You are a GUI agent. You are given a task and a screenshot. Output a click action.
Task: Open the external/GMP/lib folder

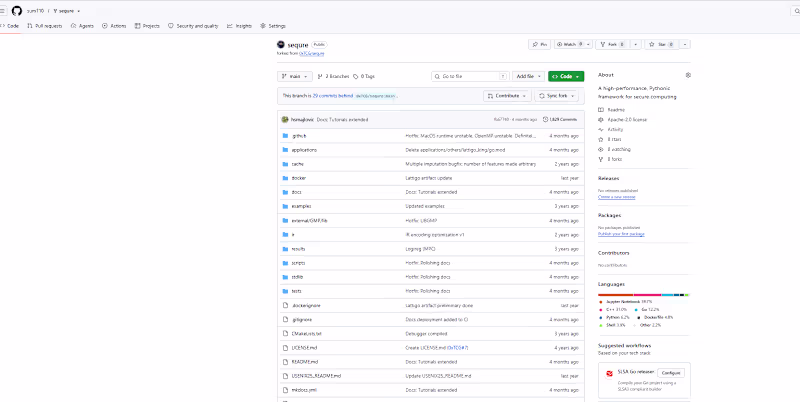coord(309,220)
